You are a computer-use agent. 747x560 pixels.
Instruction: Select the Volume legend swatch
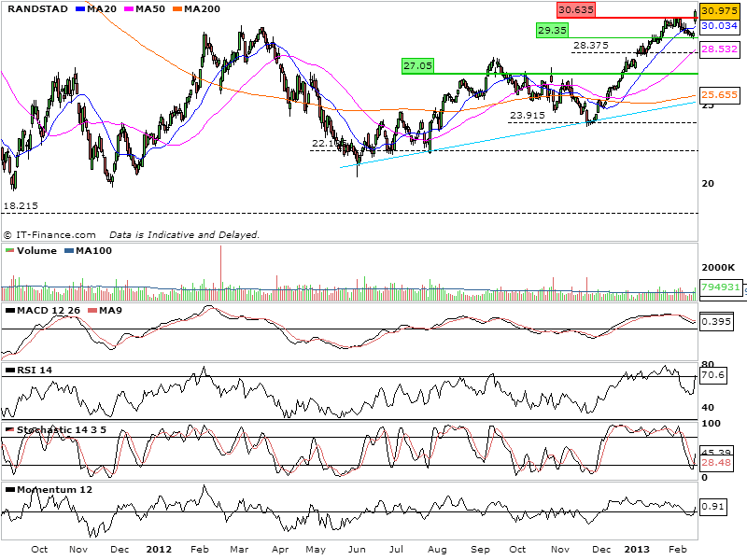coord(9,251)
